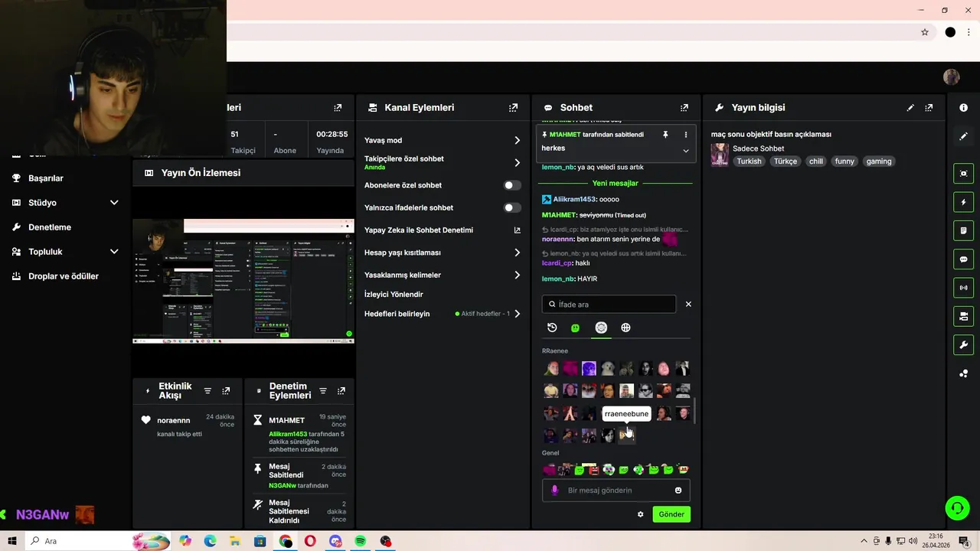
Task: Pop out the Sohbet chat panel
Action: (684, 108)
